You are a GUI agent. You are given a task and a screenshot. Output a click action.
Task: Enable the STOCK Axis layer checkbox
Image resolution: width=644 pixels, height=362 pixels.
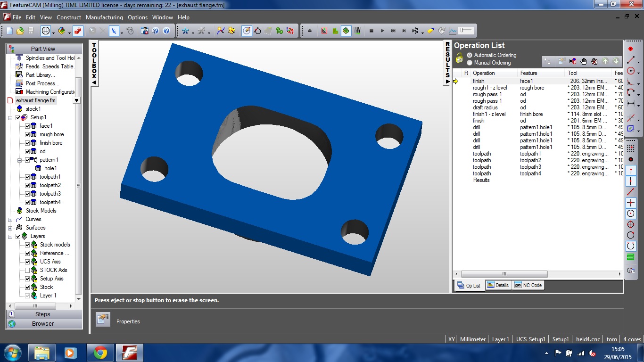pos(27,270)
